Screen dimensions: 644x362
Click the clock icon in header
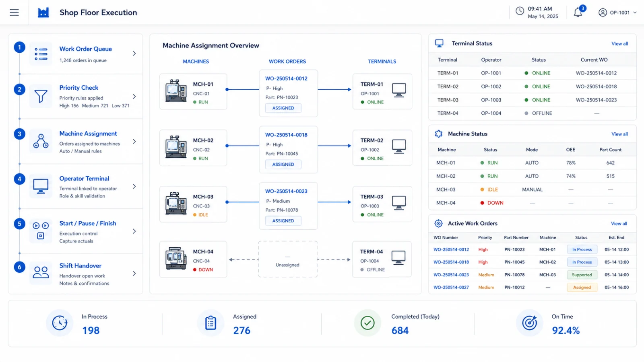[520, 11]
